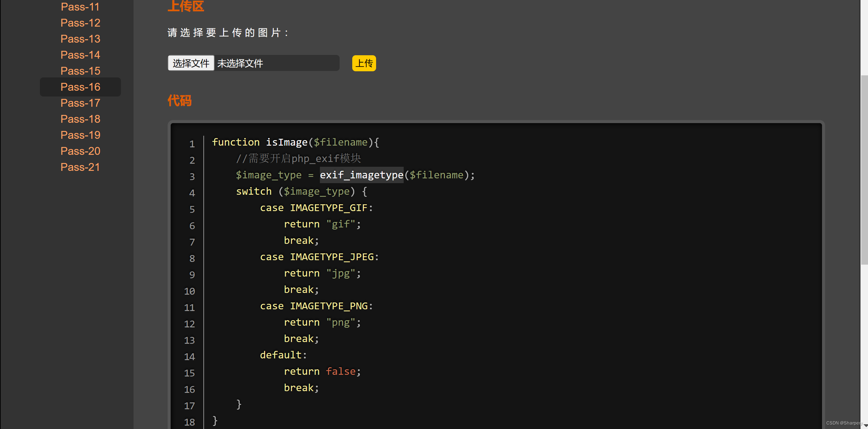
Task: Select Pass-19 in the sidebar
Action: tap(80, 135)
